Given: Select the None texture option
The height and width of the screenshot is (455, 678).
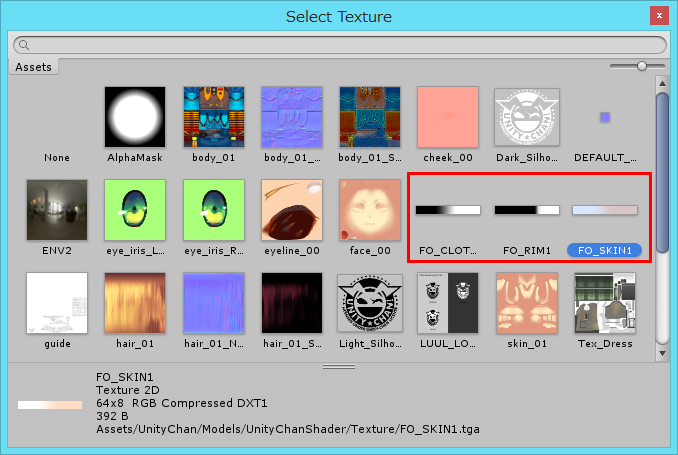Looking at the screenshot, I should tap(57, 157).
